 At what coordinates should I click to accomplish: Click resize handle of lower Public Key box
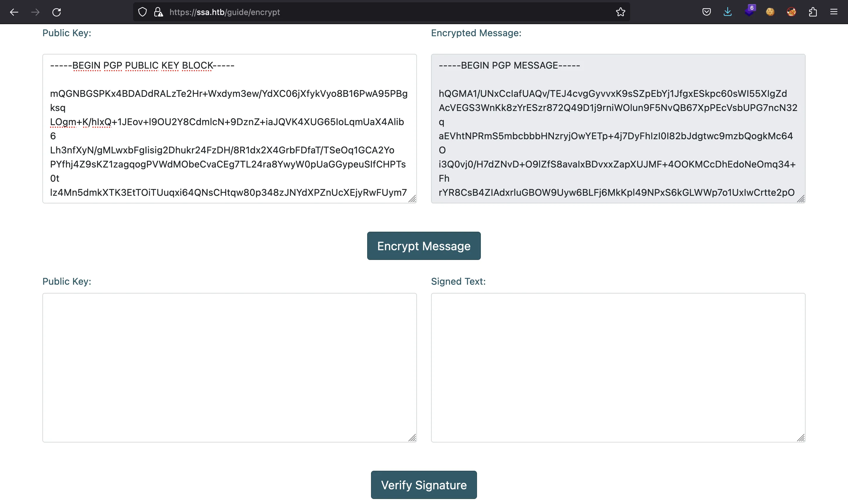coord(412,438)
